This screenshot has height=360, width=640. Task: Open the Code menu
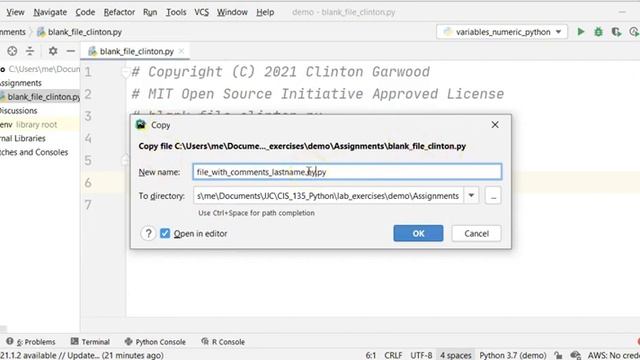pyautogui.click(x=85, y=12)
